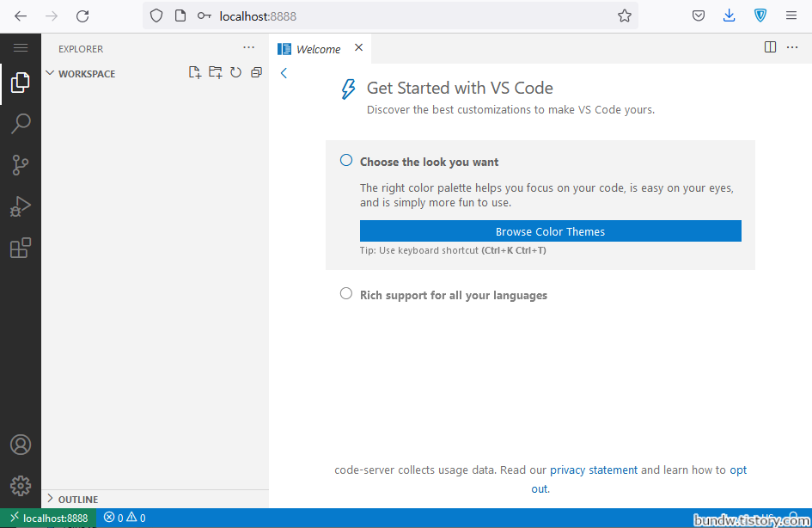Open the Manage gear icon
This screenshot has width=812, height=528.
pos(21,486)
